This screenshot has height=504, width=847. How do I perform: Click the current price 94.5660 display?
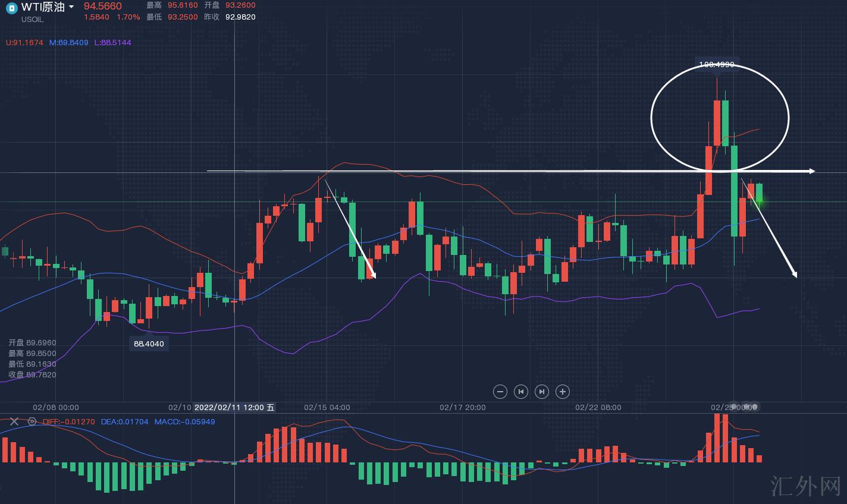click(x=102, y=6)
